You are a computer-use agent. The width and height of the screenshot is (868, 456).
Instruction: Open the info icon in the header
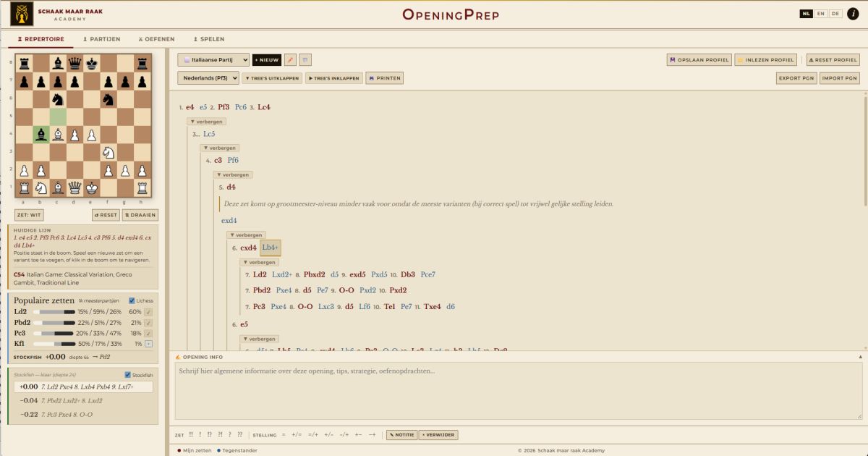tap(852, 14)
